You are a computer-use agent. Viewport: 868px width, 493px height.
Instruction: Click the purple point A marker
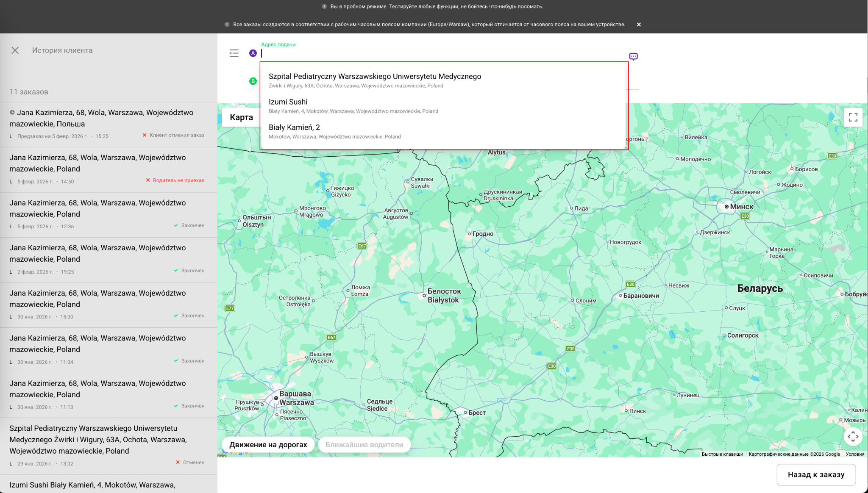253,53
